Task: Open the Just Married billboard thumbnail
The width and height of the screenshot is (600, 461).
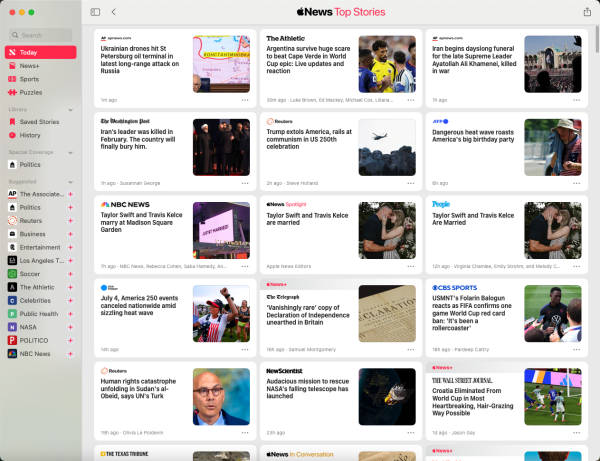Action: (x=221, y=230)
